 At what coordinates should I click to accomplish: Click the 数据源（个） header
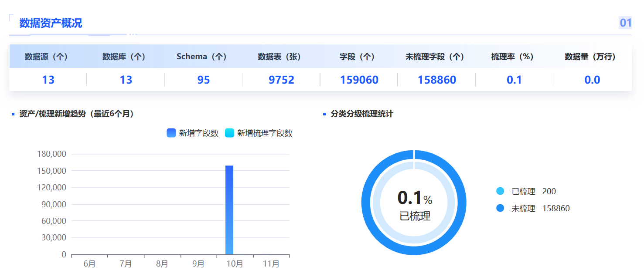tap(46, 57)
